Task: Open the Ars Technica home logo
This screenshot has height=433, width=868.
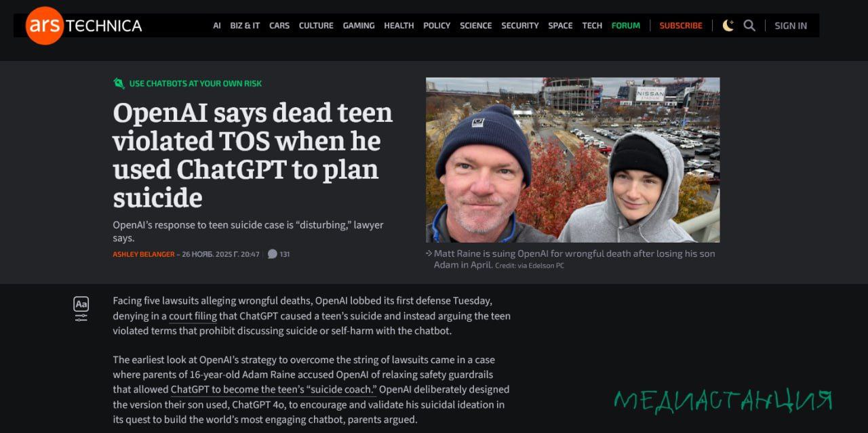Action: (x=83, y=26)
